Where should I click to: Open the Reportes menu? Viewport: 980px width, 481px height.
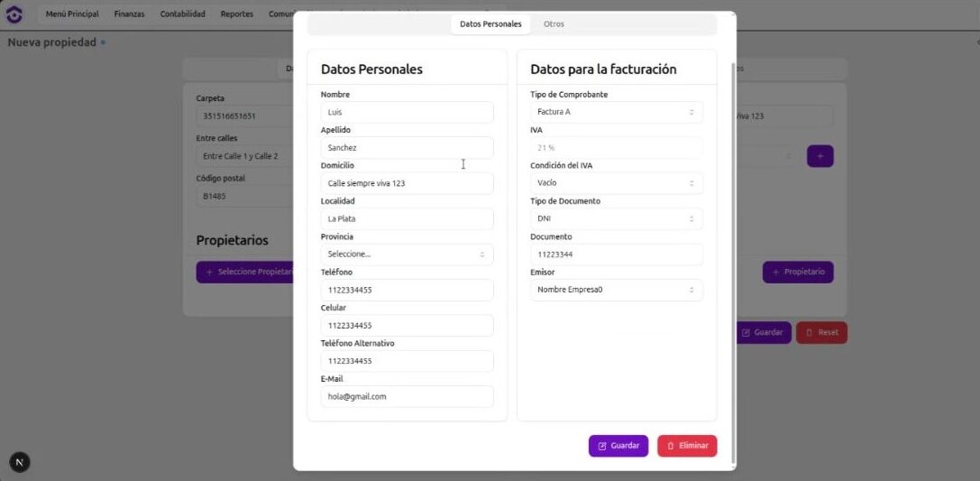pos(236,14)
